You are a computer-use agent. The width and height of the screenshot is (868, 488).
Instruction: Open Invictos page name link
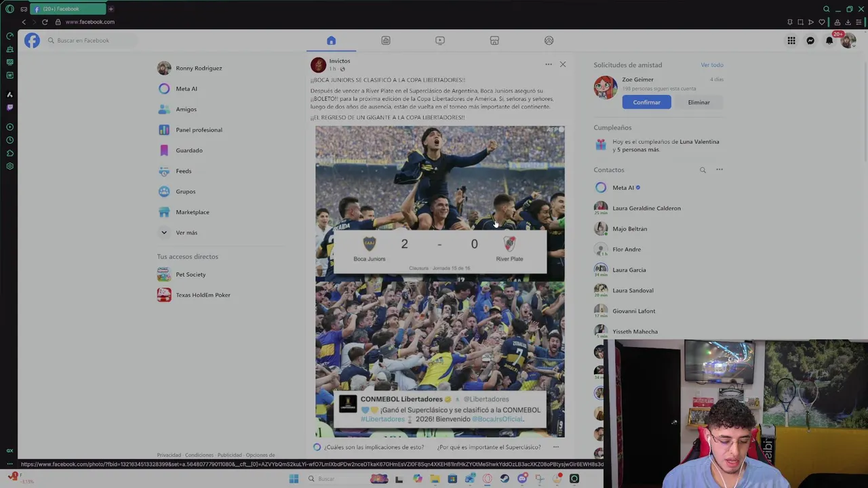point(340,61)
